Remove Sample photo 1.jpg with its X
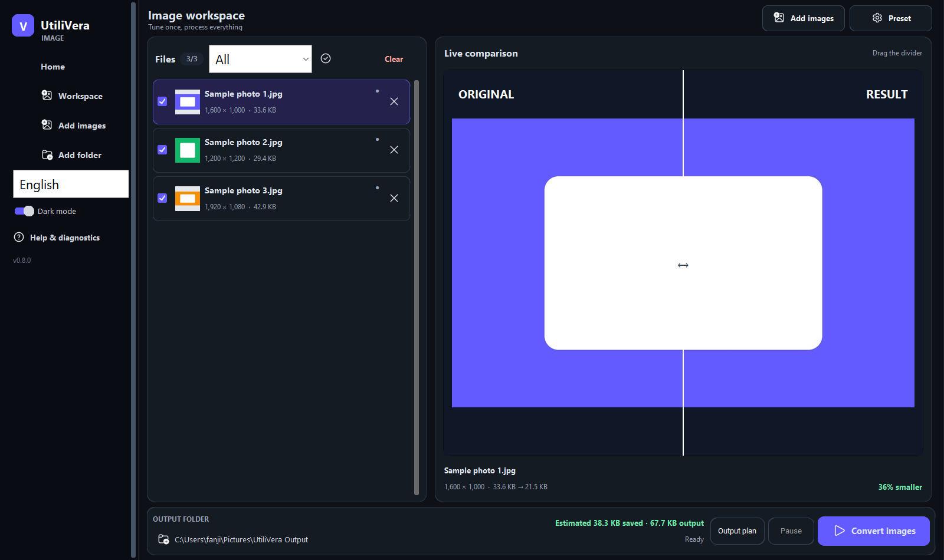Image resolution: width=944 pixels, height=560 pixels. tap(394, 101)
